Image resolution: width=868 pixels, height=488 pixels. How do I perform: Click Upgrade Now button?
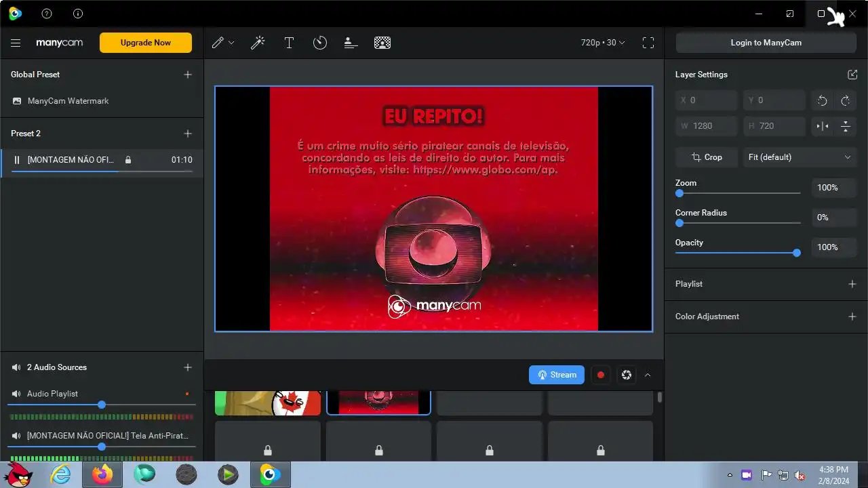pyautogui.click(x=146, y=43)
